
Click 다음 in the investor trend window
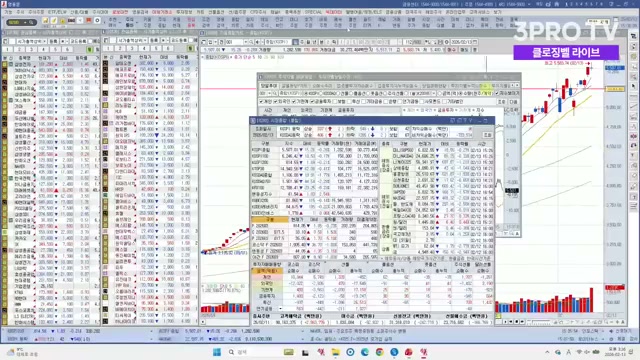coord(513,102)
